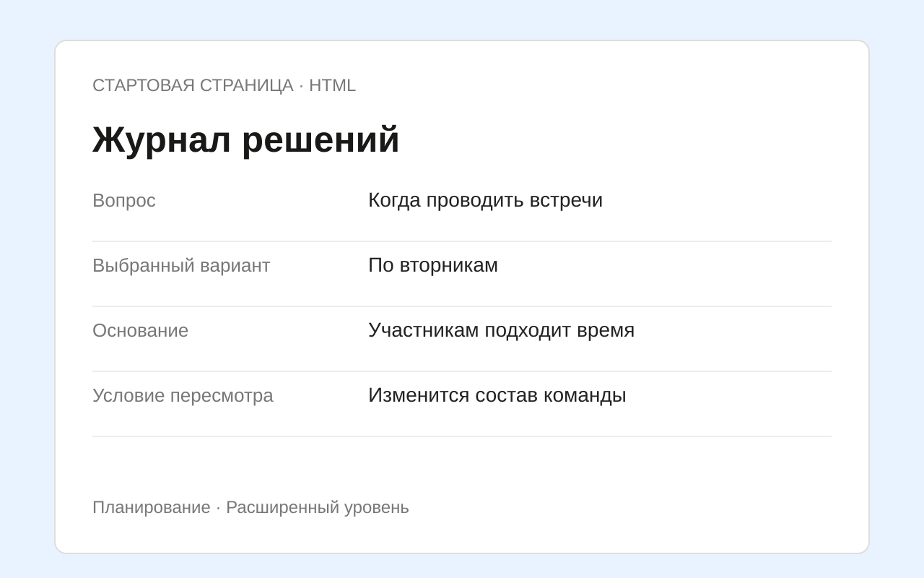The width and height of the screenshot is (924, 578).
Task: Select the 'Выбранный вариант' label
Action: 181,266
